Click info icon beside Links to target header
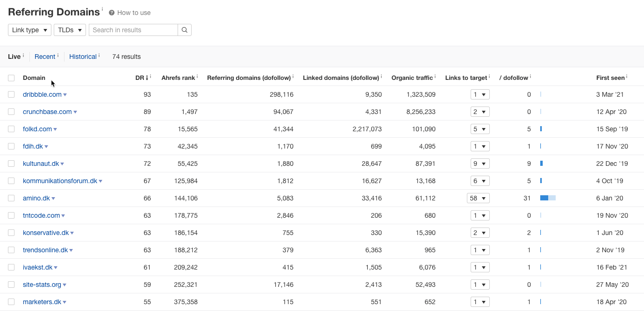 click(489, 76)
